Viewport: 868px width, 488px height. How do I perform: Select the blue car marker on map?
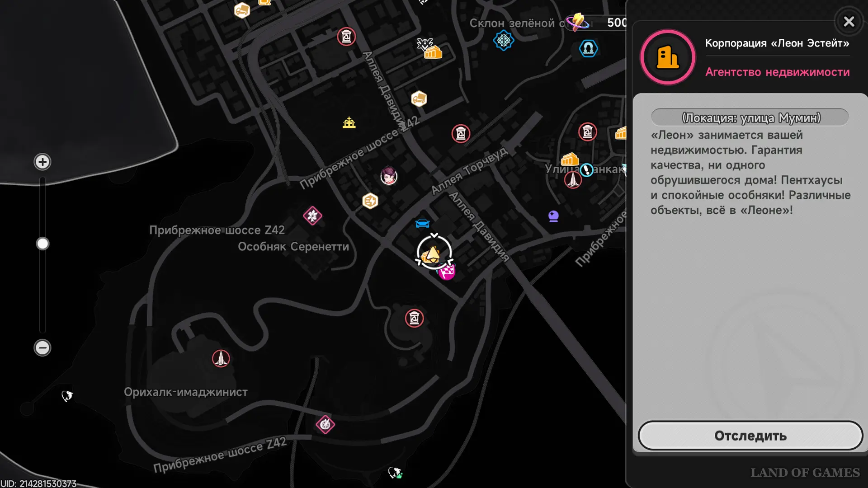[422, 223]
